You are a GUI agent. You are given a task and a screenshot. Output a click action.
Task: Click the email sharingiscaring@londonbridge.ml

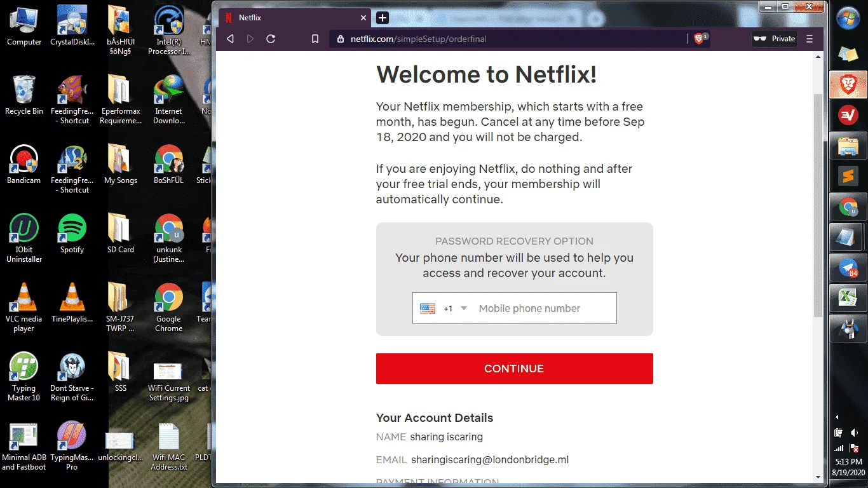coord(490,460)
